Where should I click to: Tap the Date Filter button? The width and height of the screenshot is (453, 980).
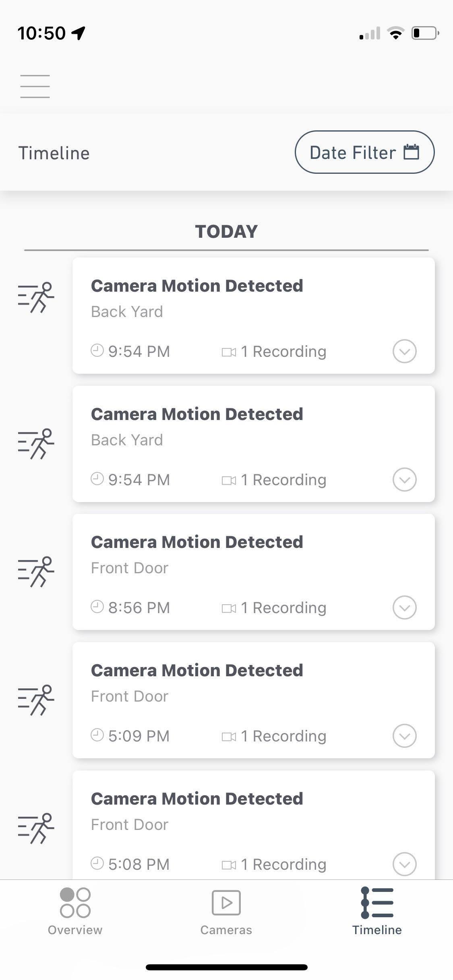(364, 152)
